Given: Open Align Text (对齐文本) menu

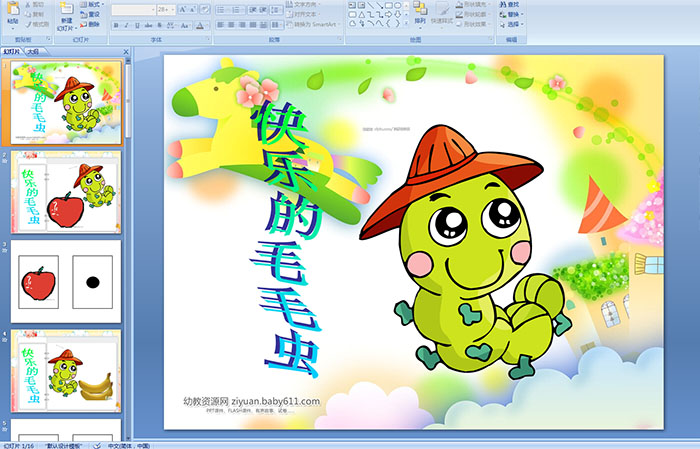Looking at the screenshot, I should pos(302,14).
